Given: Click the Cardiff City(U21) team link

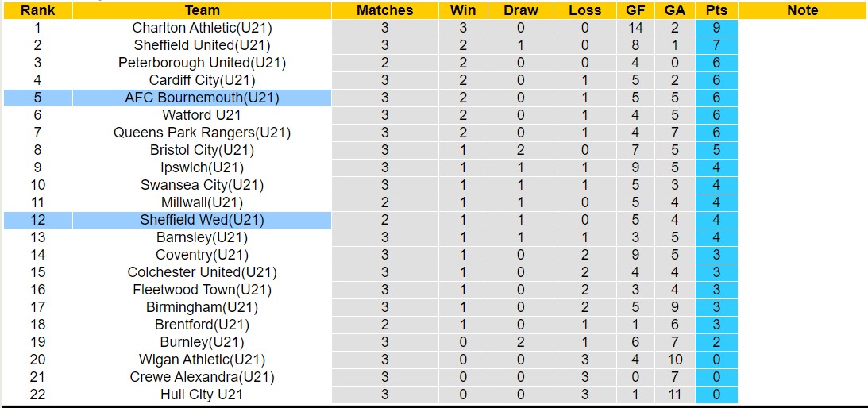Looking at the screenshot, I should [202, 80].
